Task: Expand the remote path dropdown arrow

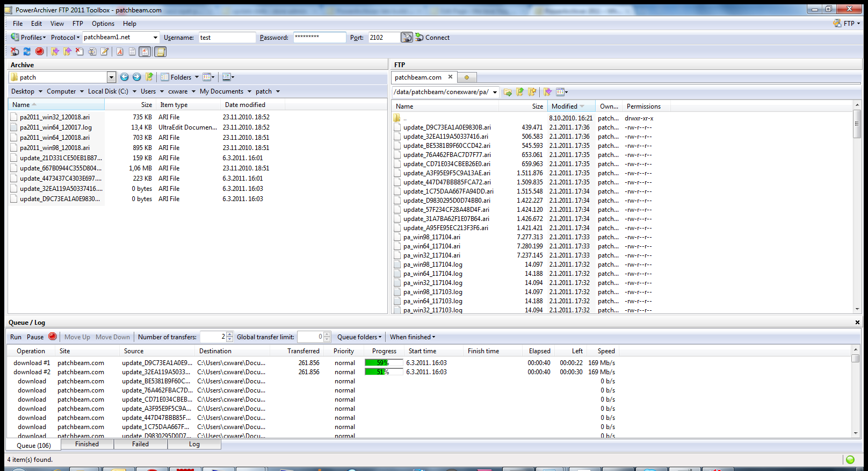Action: pos(495,92)
